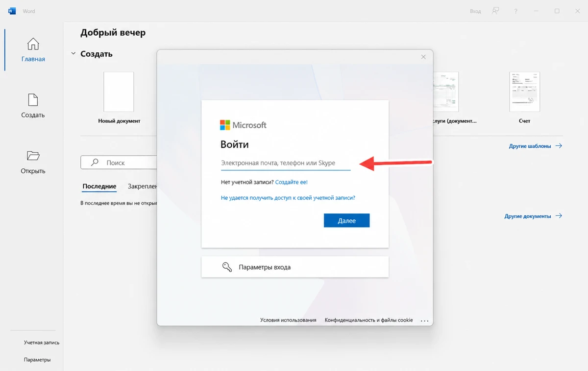
Task: Close the sign-in dialog with X
Action: coord(423,57)
